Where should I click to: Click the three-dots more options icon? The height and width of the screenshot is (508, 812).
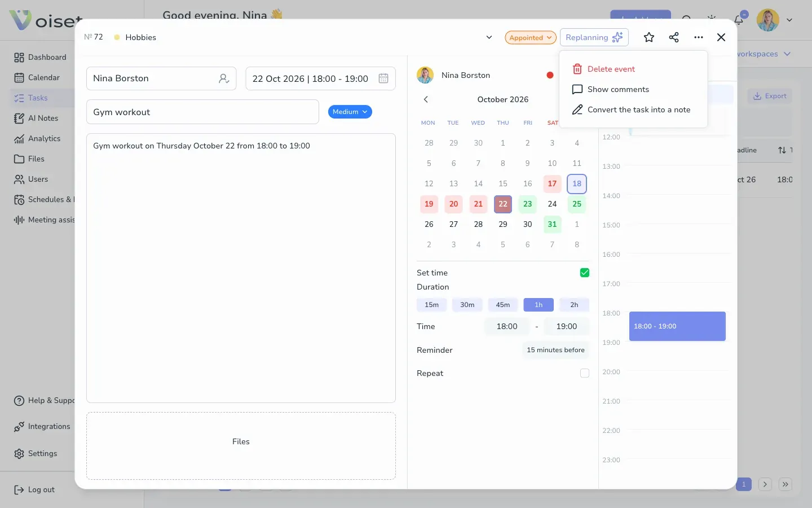(x=699, y=37)
